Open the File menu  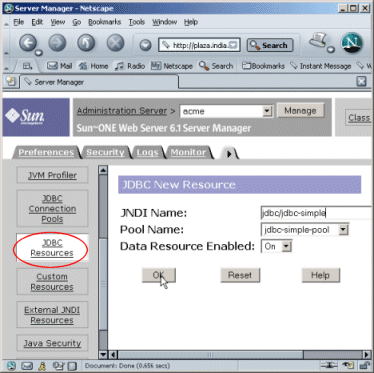coord(19,22)
